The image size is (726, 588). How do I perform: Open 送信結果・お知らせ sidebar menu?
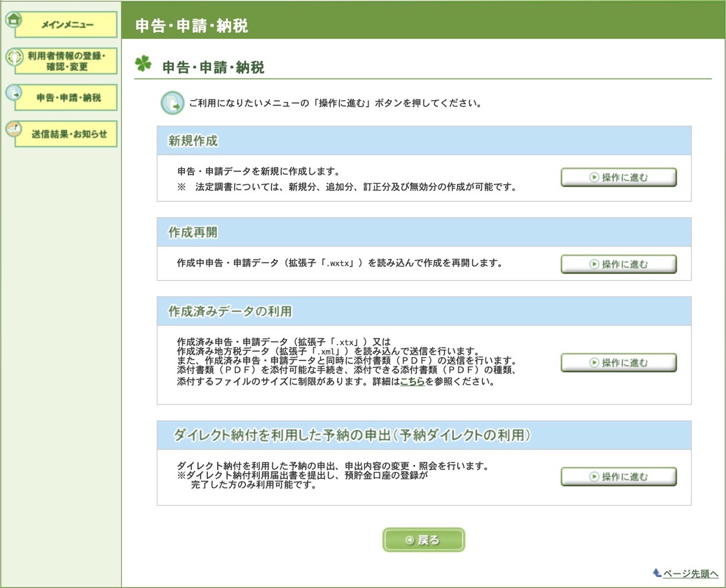[66, 134]
